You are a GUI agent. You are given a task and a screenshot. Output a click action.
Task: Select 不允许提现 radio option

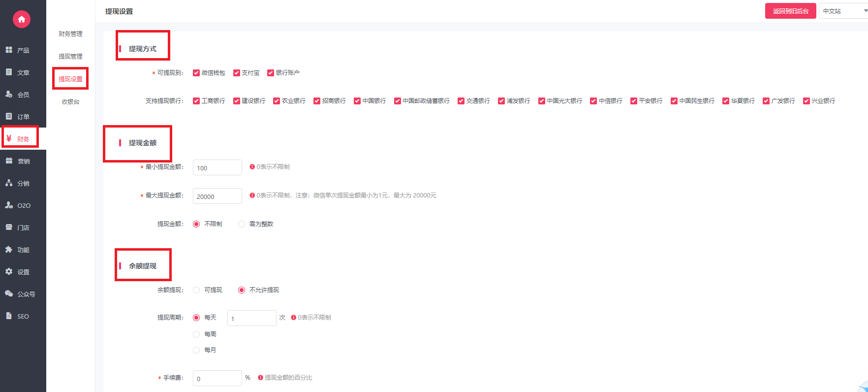pos(242,290)
